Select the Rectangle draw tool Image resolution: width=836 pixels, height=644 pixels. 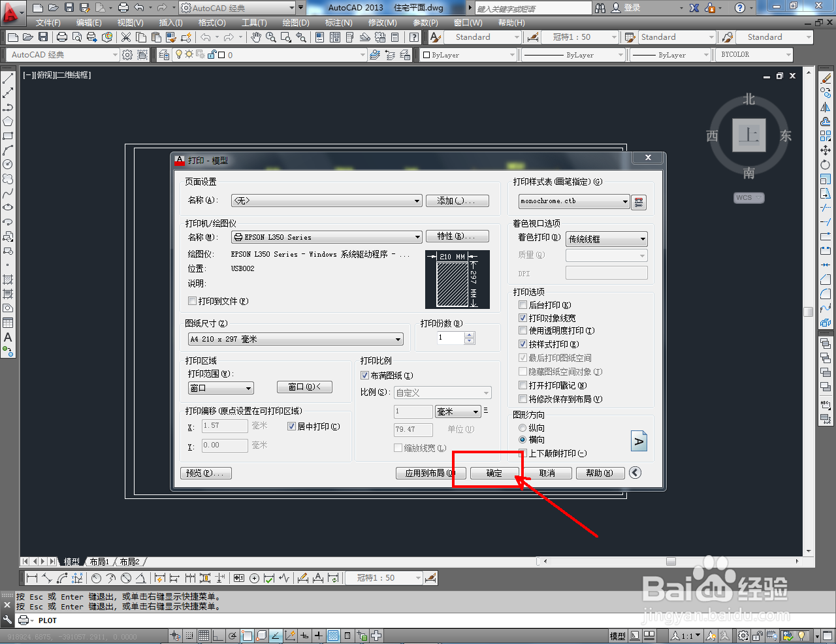8,136
